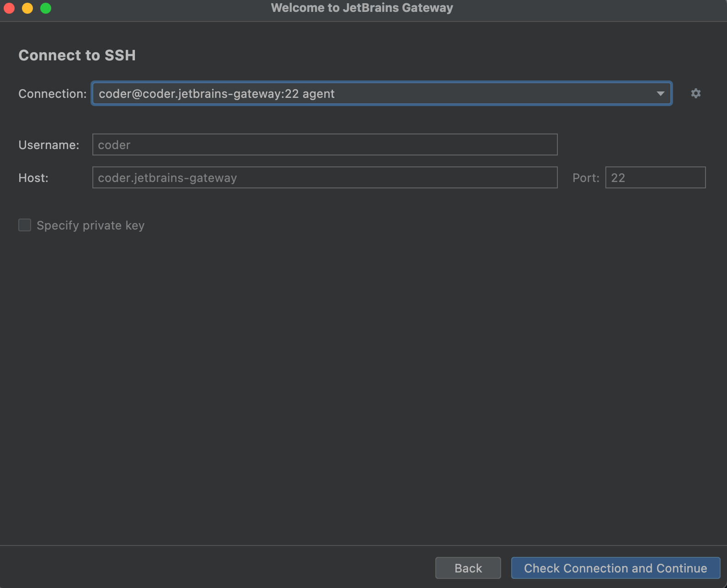The width and height of the screenshot is (727, 588).
Task: Click the Port field showing 22
Action: (655, 177)
